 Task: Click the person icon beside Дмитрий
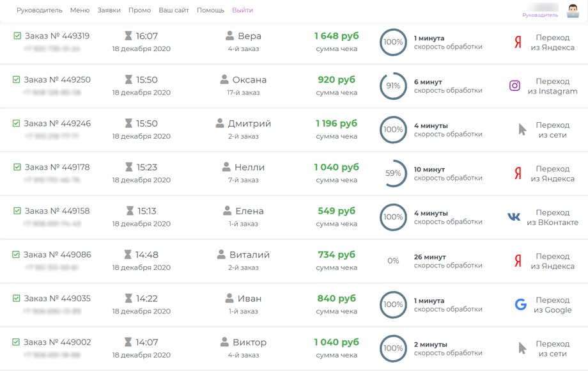220,123
